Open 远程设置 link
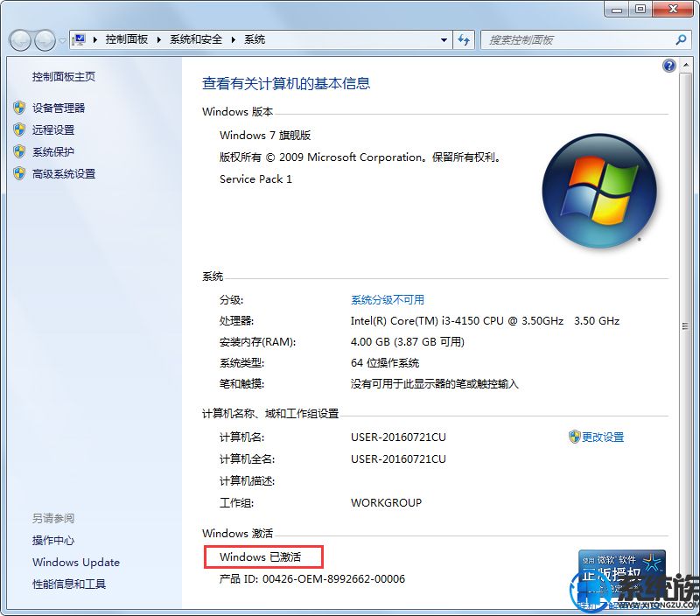Viewport: 700px width, 616px height. click(53, 129)
